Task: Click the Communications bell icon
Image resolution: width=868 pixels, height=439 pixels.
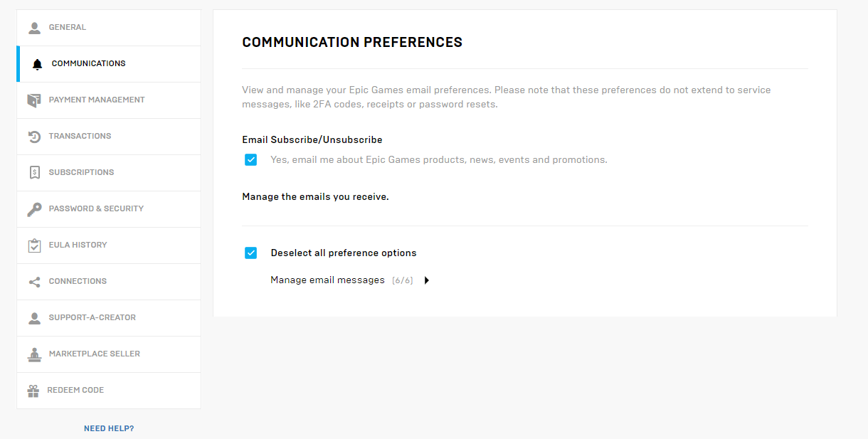Action: 38,64
